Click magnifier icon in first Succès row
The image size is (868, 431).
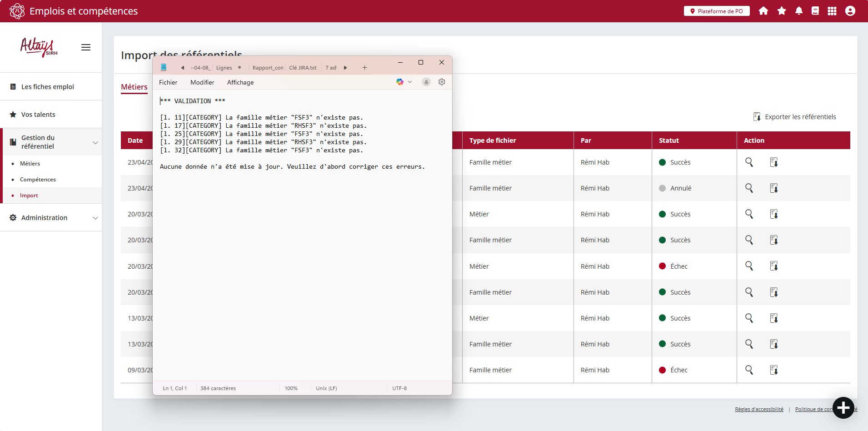coord(749,162)
